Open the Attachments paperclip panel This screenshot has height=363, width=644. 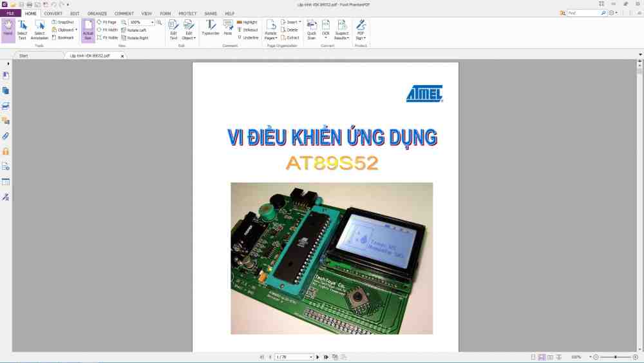click(x=6, y=136)
